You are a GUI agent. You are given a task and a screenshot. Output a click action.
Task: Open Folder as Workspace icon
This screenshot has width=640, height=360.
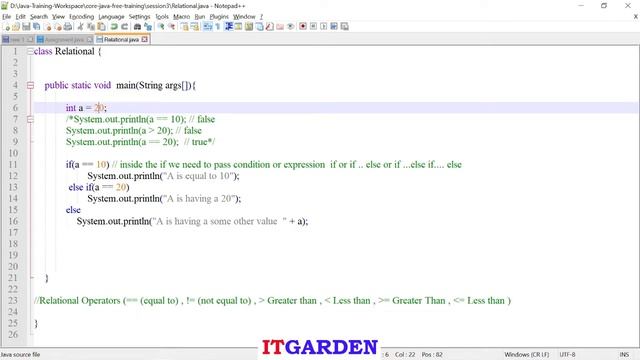(280, 27)
